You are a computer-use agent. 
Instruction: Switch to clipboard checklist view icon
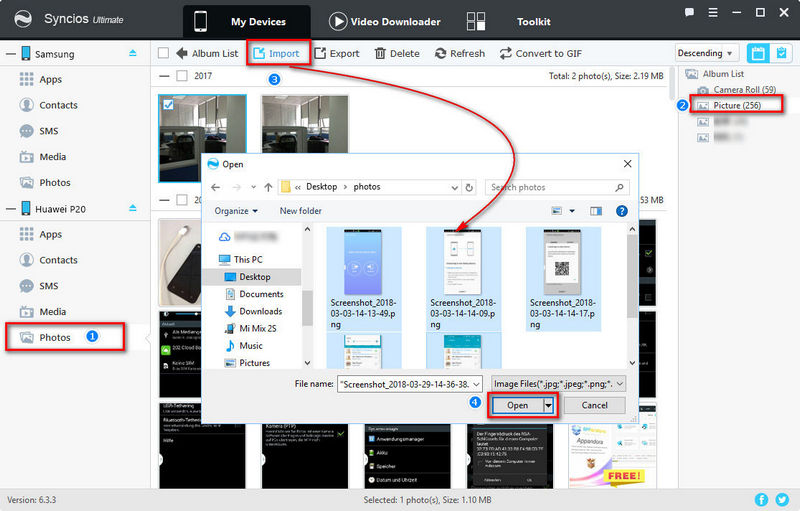(x=781, y=53)
